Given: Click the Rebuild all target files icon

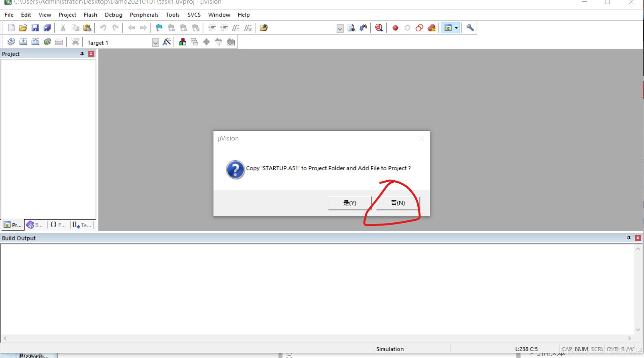Looking at the screenshot, I should (x=35, y=42).
